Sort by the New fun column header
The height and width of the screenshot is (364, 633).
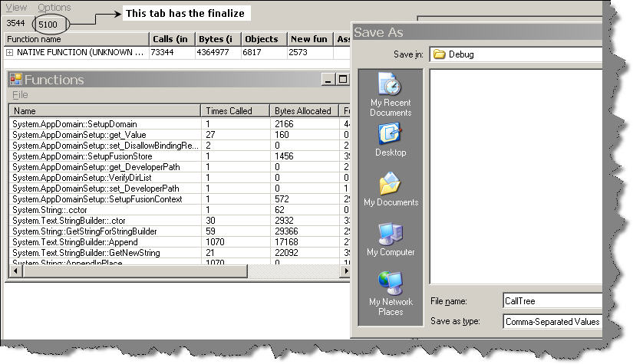pyautogui.click(x=310, y=39)
